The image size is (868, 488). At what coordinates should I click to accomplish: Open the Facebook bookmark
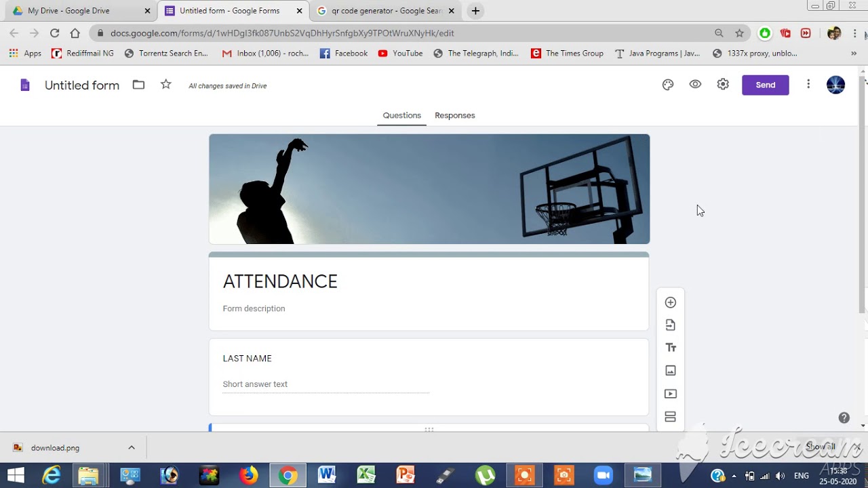[x=344, y=54]
